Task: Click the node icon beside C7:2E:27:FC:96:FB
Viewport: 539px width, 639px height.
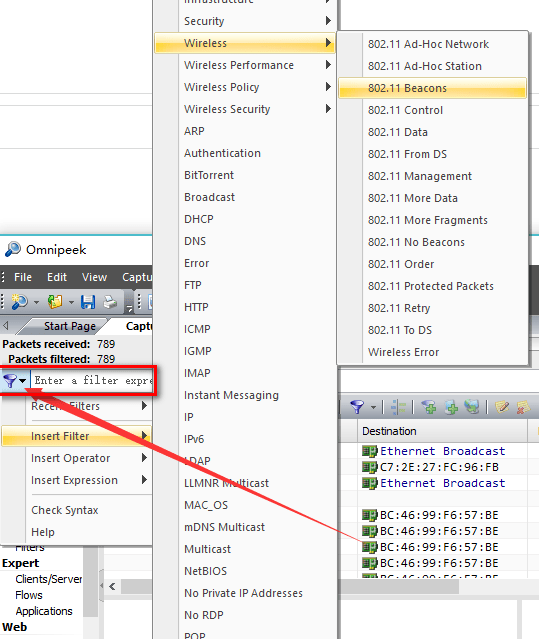Action: coord(370,467)
